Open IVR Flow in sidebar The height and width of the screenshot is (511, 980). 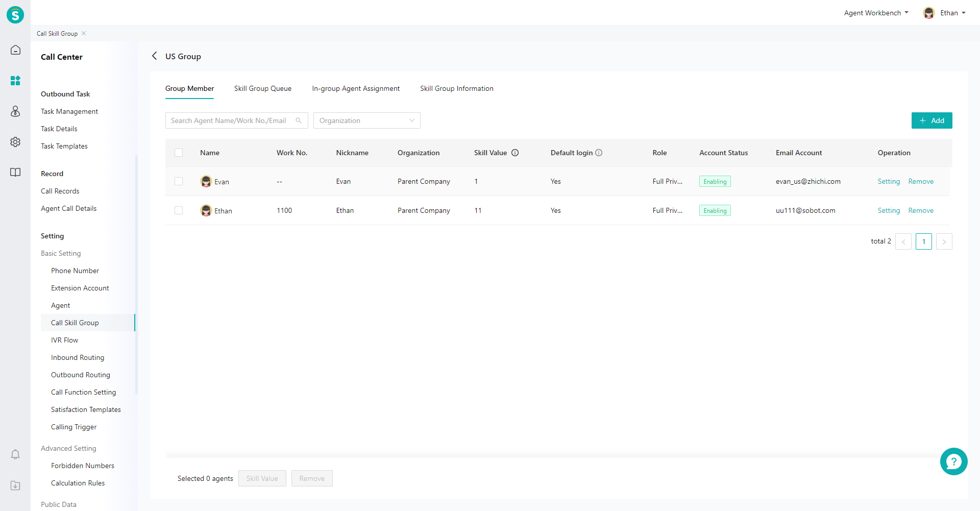[x=65, y=340]
